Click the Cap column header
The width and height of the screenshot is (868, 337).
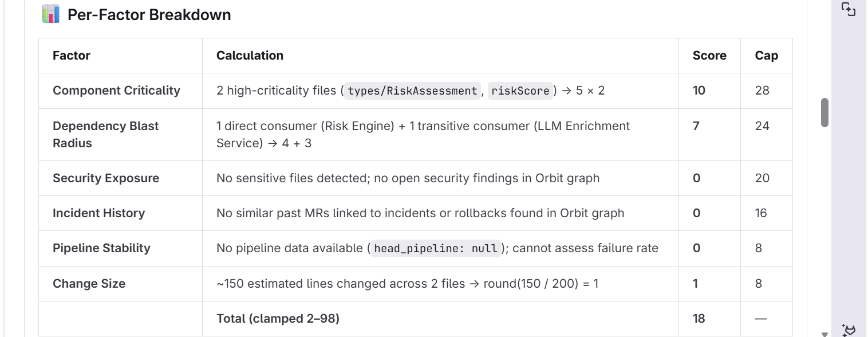767,56
